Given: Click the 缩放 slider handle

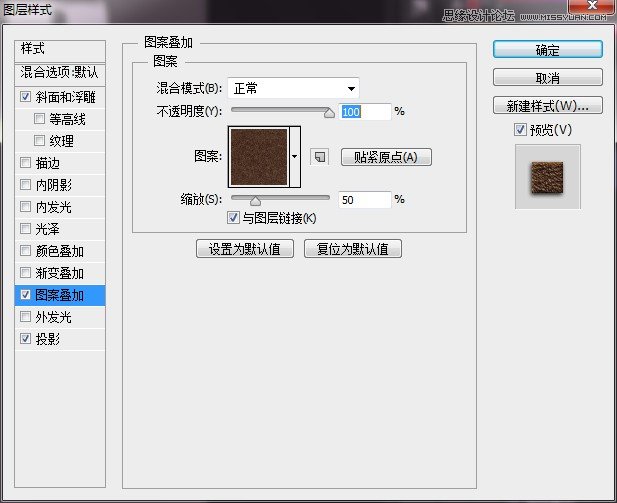Looking at the screenshot, I should (x=255, y=201).
